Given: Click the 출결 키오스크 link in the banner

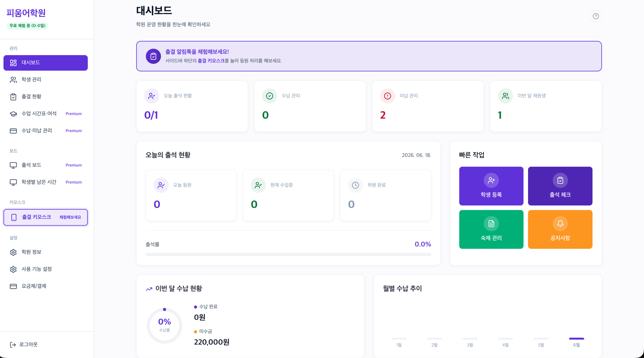Looking at the screenshot, I should point(211,61).
